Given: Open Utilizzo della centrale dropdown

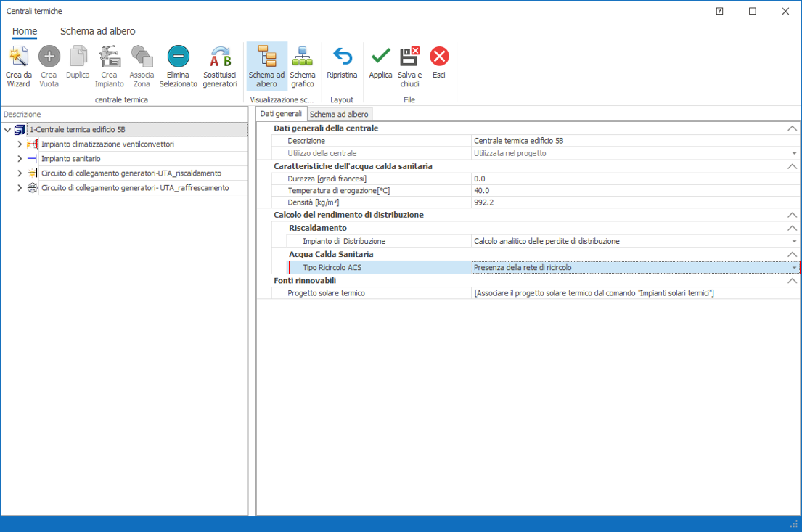Looking at the screenshot, I should (x=794, y=153).
